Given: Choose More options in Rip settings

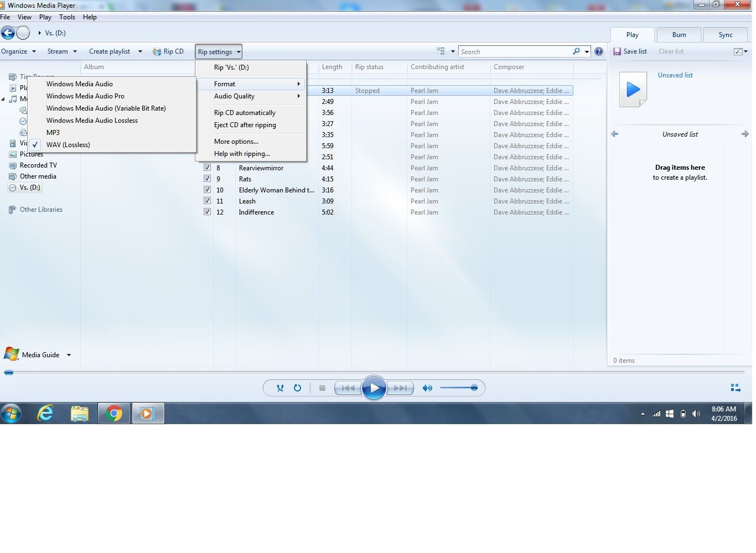Looking at the screenshot, I should (236, 142).
